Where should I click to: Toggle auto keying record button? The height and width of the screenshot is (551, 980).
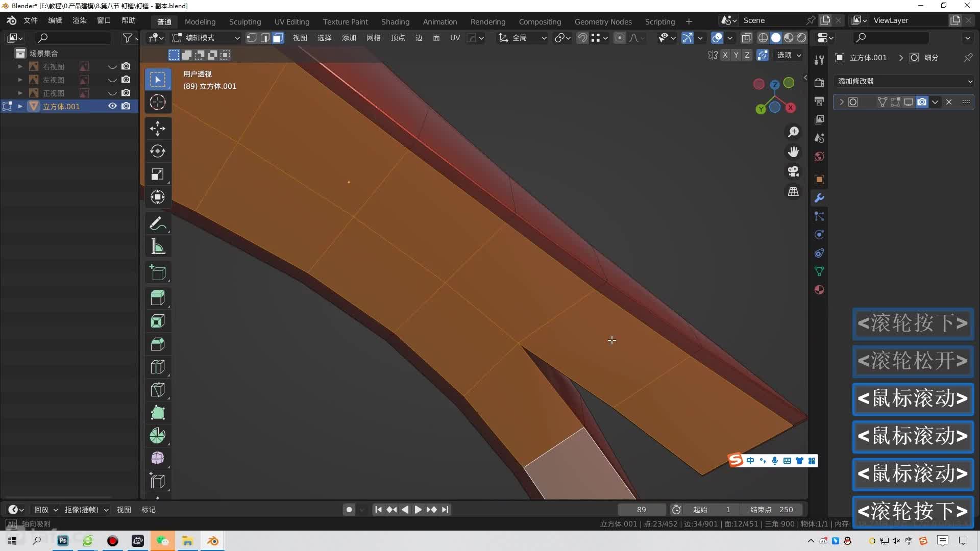pos(349,509)
